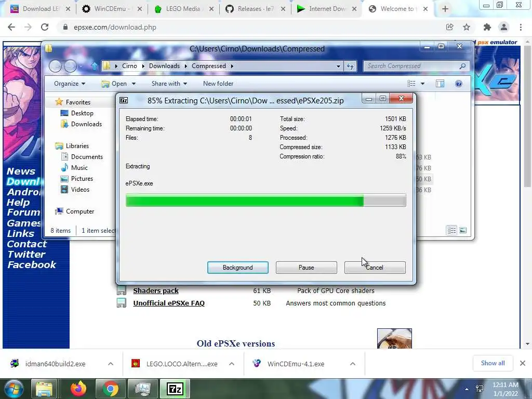532x399 pixels.
Task: Open the Unofficial ePSXe FAQ link
Action: coord(169,303)
